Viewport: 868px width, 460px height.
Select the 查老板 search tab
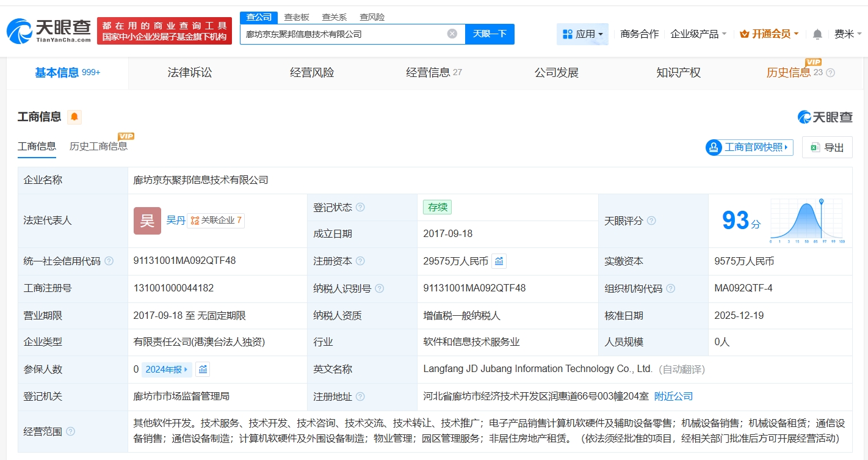pos(297,17)
